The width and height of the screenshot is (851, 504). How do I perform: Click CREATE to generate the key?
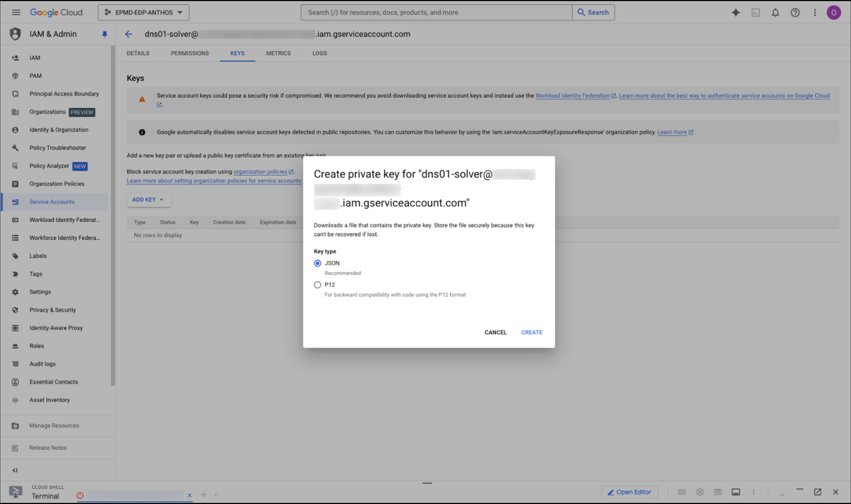click(531, 332)
